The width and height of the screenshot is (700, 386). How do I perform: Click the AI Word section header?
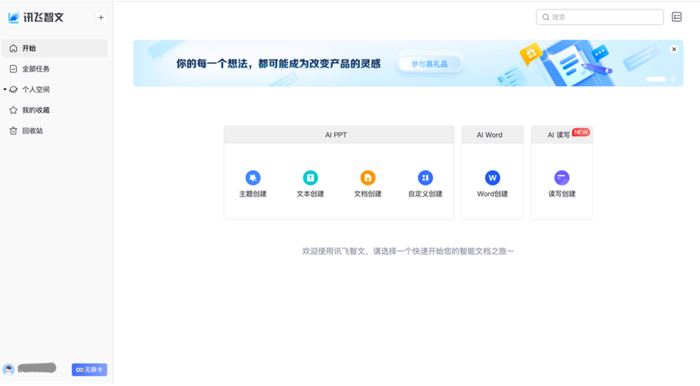click(x=492, y=135)
